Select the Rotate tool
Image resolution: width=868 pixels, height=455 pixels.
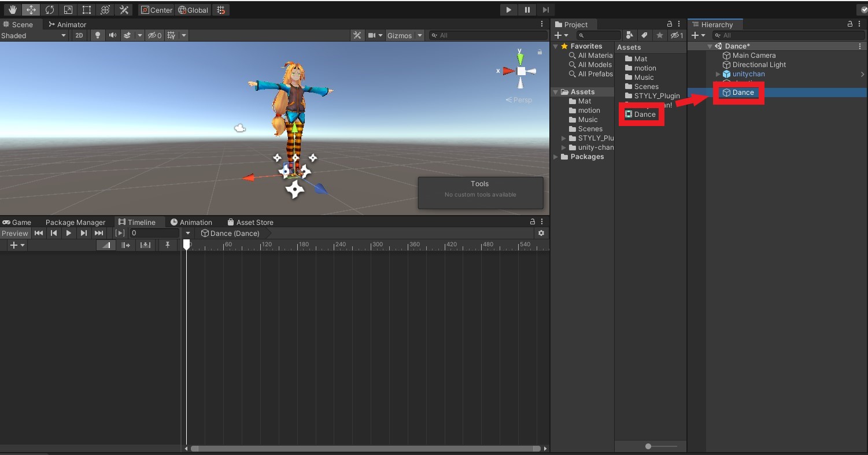pos(50,10)
